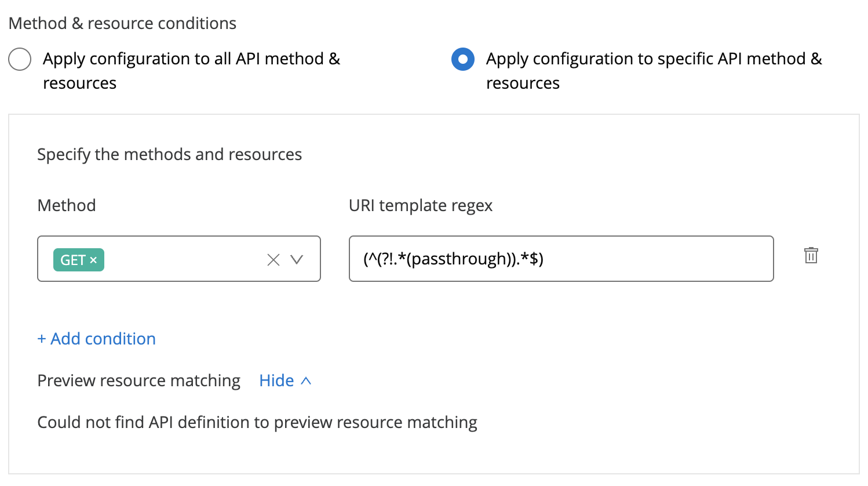The height and width of the screenshot is (486, 868).
Task: Click inside the Method combo box empty area
Action: (x=180, y=259)
